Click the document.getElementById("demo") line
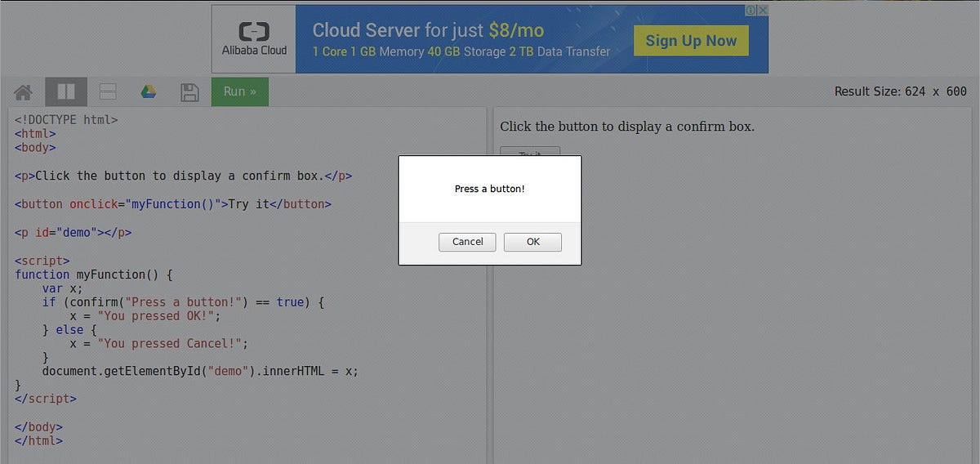Image resolution: width=980 pixels, height=464 pixels. [200, 372]
